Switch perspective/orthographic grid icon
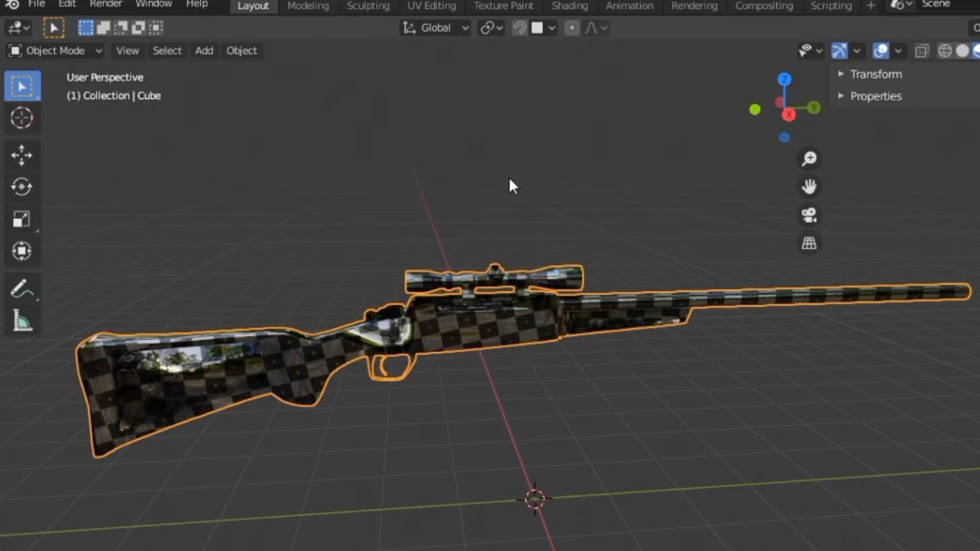The height and width of the screenshot is (551, 980). click(809, 243)
